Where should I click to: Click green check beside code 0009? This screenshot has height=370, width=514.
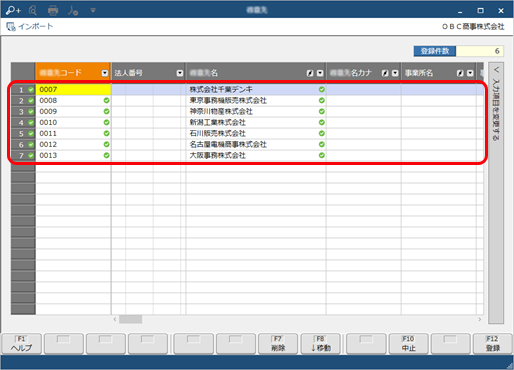106,111
